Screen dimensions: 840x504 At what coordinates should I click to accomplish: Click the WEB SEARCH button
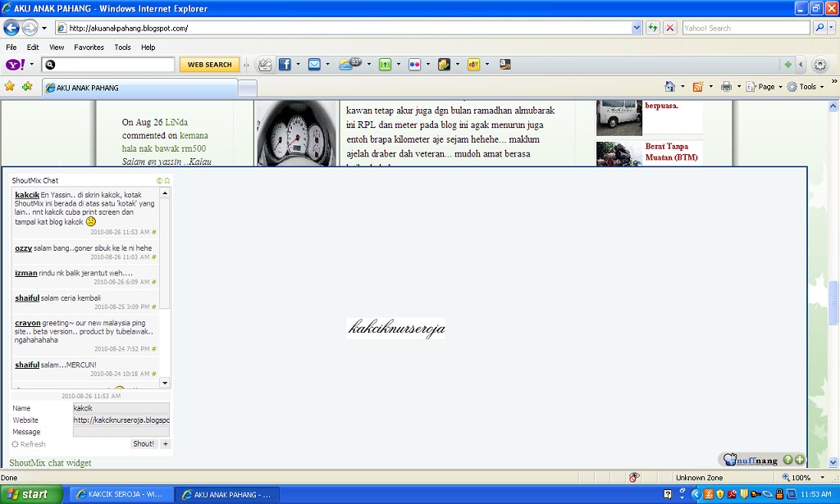click(x=209, y=65)
